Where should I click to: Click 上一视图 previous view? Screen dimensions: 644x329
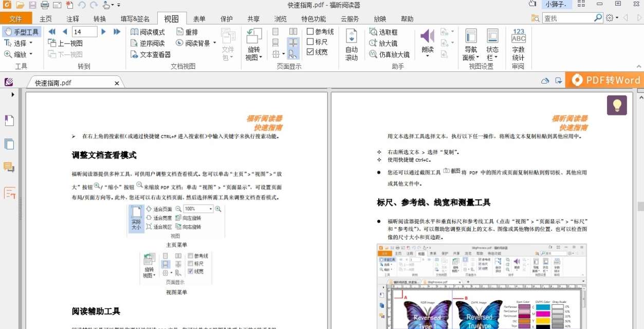65,43
